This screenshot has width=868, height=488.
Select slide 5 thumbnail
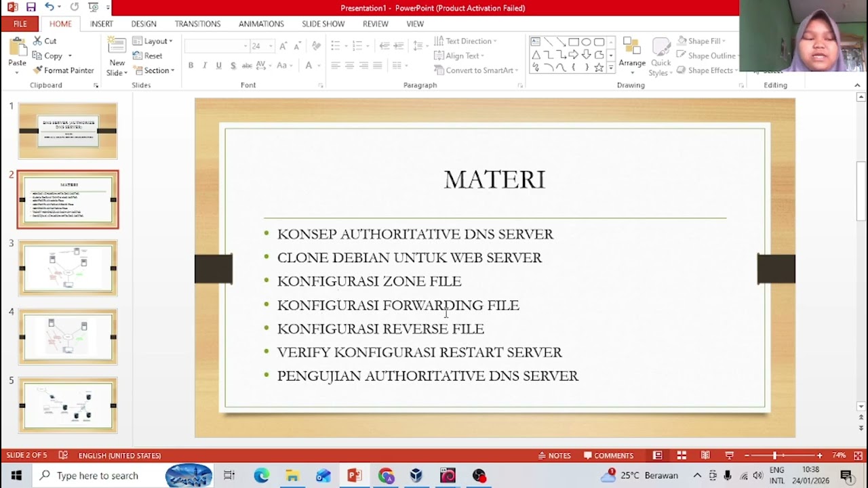[68, 405]
